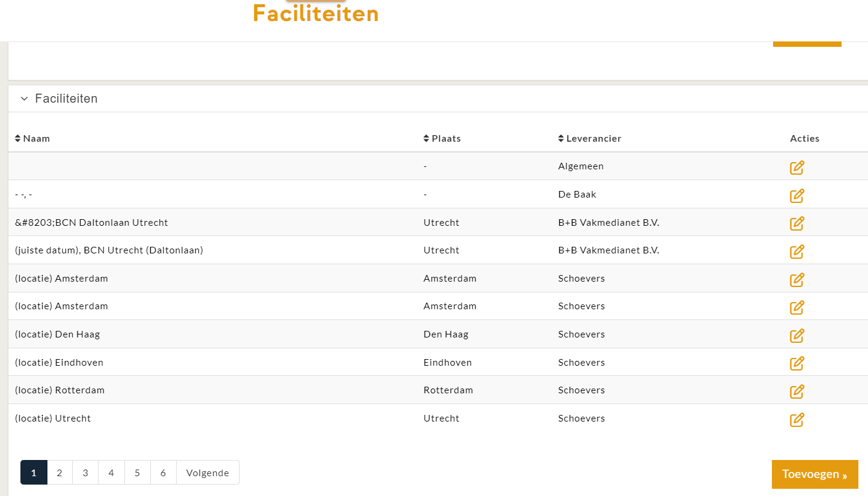Edit the (locatie) Utrecht facility
Screen dimensions: 868x496
coord(797,419)
